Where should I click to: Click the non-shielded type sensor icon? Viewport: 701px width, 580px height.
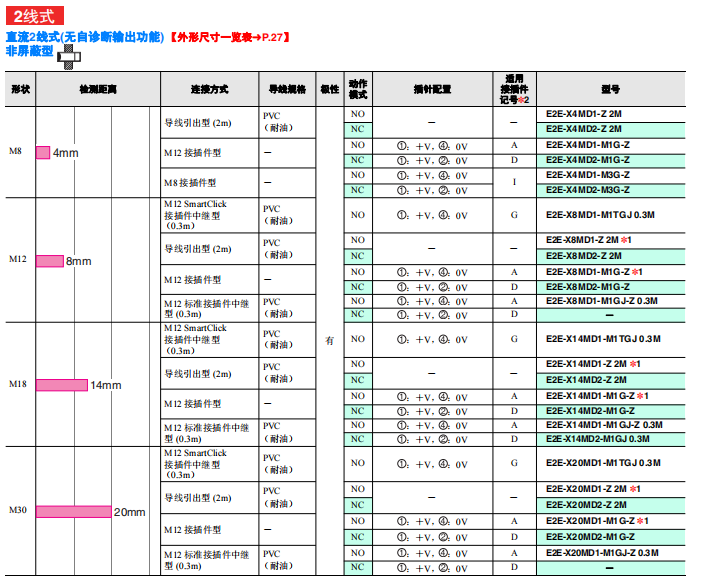[x=68, y=54]
